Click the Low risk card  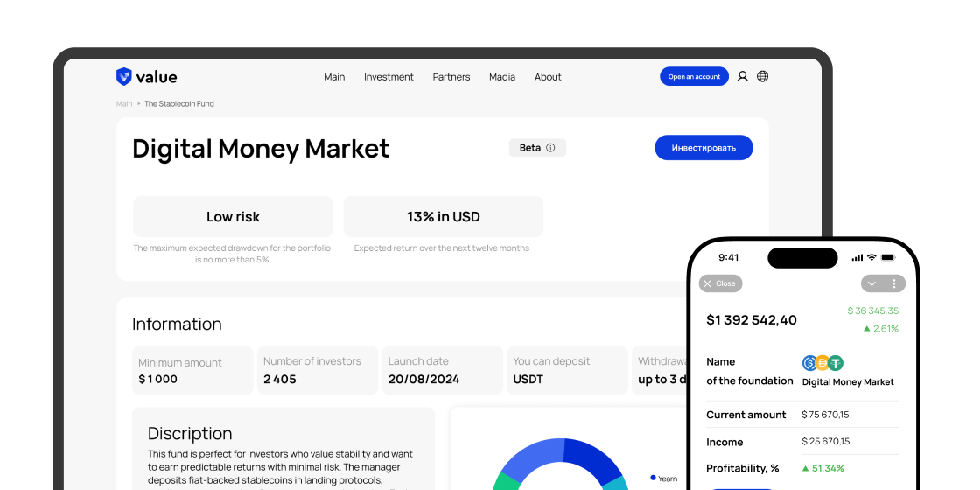pyautogui.click(x=233, y=217)
